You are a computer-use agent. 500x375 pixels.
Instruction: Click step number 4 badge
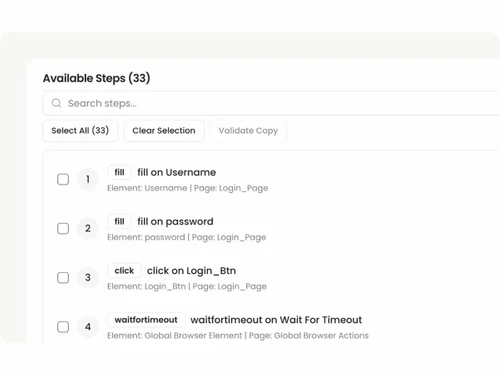pos(88,327)
